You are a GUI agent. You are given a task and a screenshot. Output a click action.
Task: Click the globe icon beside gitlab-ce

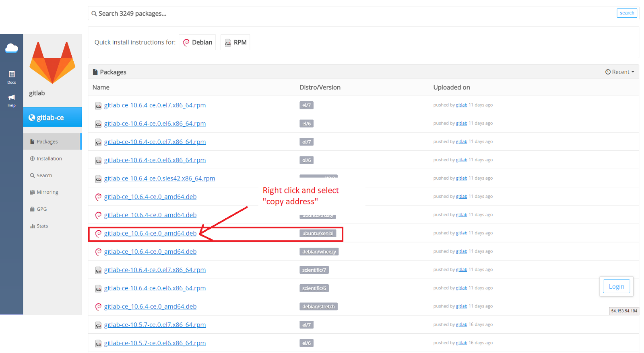[32, 118]
